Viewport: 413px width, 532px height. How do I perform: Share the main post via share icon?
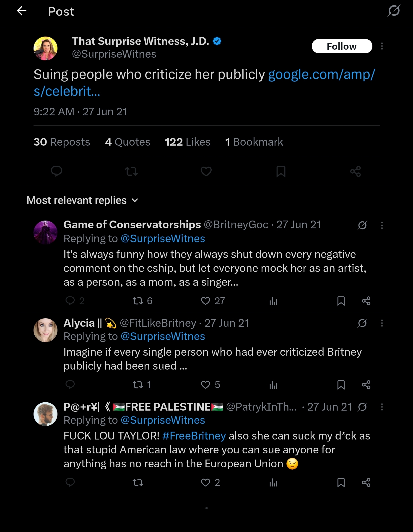355,171
